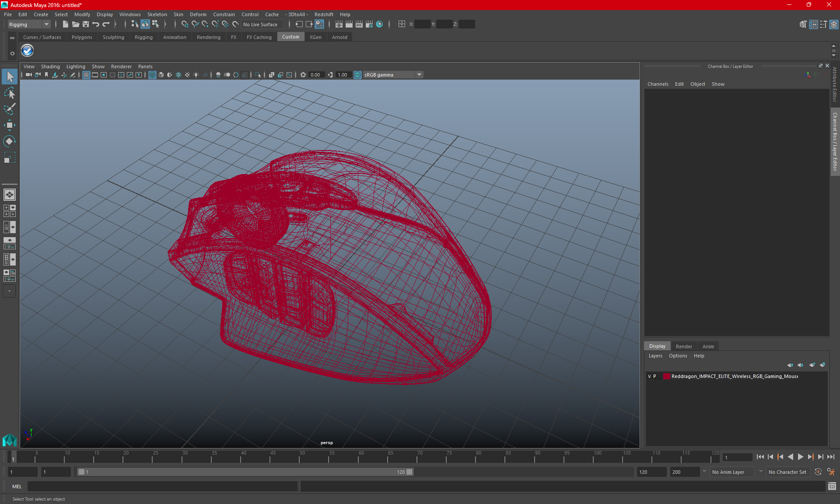Open layer editor Options menu
The image size is (840, 504).
coord(678,356)
